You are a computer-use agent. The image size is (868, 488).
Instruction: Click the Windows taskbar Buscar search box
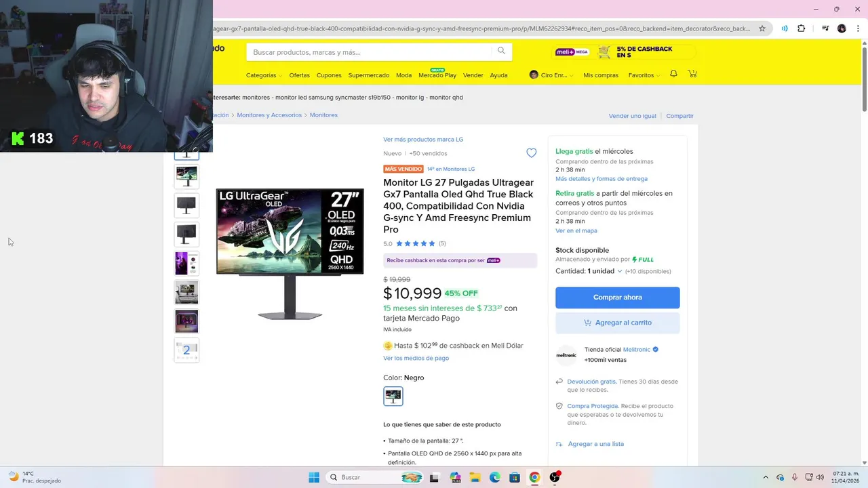(x=374, y=477)
